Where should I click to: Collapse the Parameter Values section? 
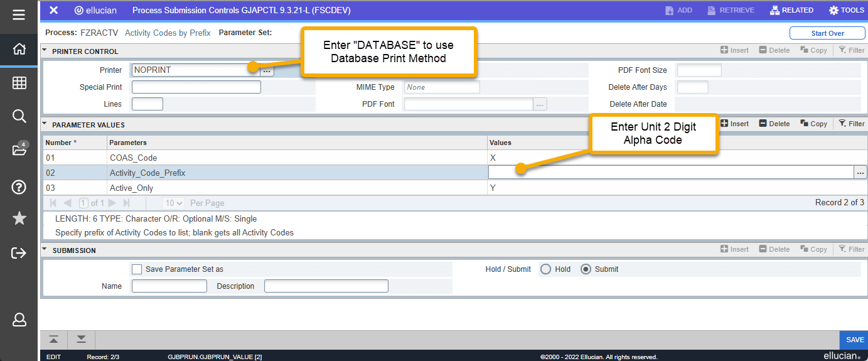(x=45, y=124)
